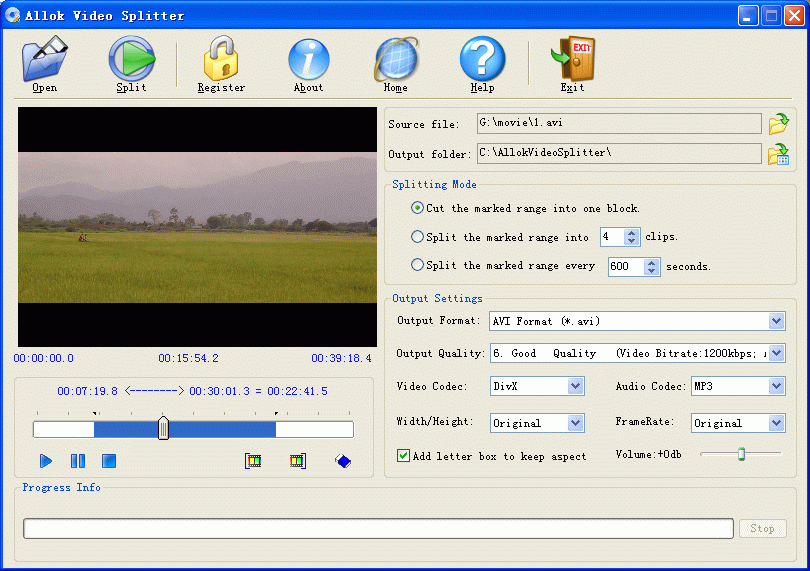Click the Open file toolbar icon
Image resolution: width=810 pixels, height=571 pixels.
coord(44,62)
